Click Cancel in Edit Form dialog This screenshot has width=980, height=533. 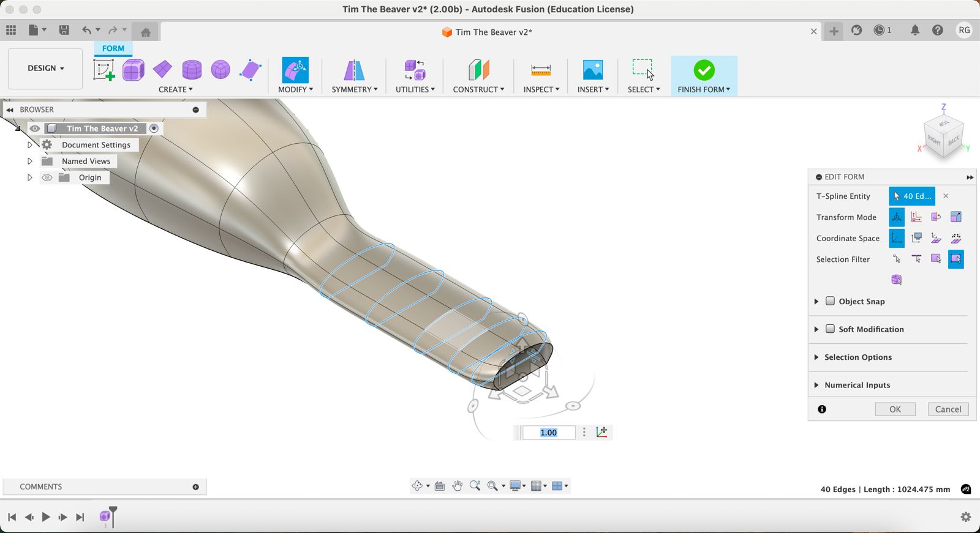(x=948, y=409)
